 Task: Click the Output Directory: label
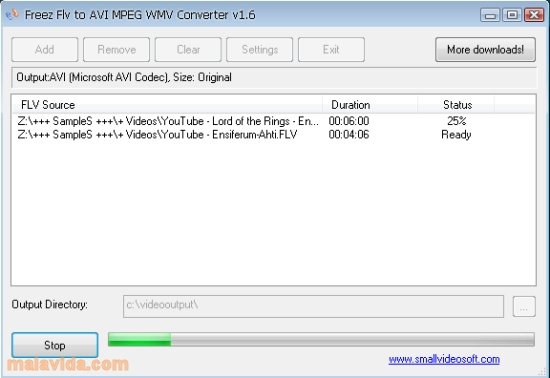tap(49, 304)
